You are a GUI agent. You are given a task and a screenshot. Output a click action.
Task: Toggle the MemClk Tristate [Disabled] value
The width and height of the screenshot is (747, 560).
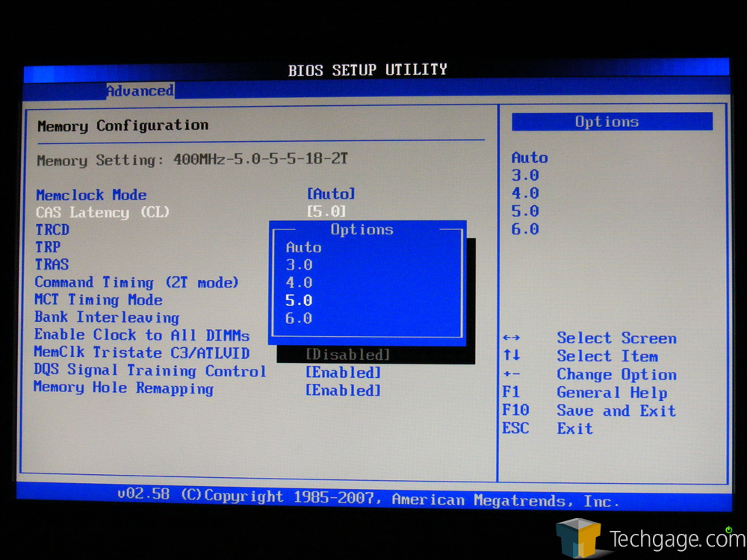[347, 355]
